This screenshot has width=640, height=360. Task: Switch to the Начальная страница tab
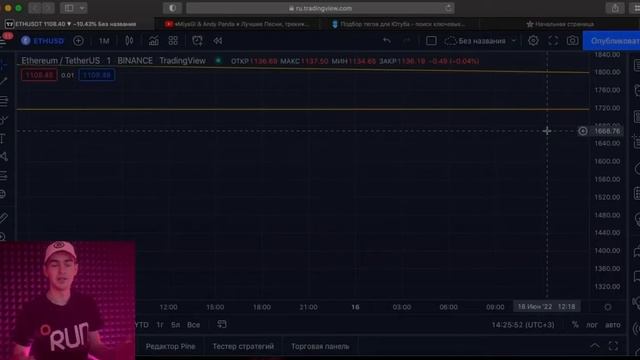560,24
